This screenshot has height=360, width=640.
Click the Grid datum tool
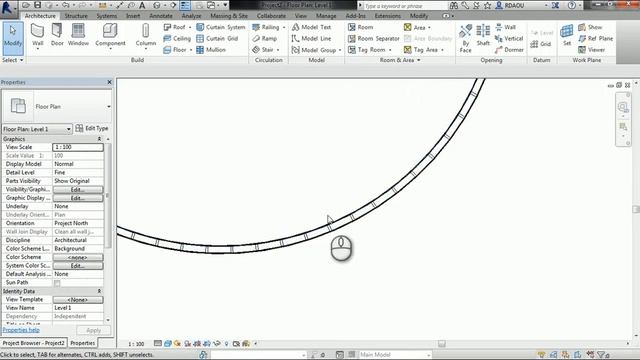tap(541, 44)
